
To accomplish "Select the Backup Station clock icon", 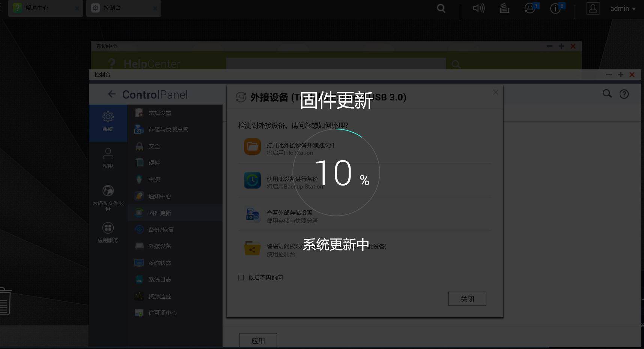I will tap(253, 180).
